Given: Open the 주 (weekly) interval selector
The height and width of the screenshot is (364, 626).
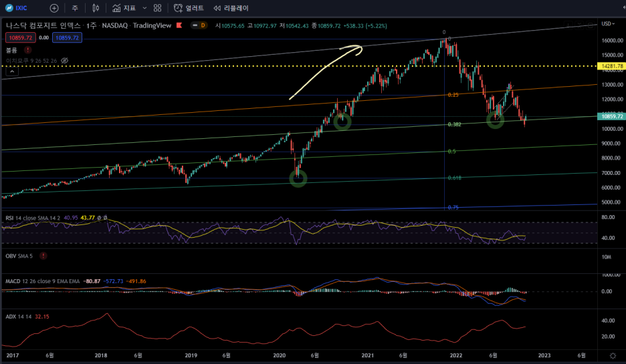Looking at the screenshot, I should point(75,8).
